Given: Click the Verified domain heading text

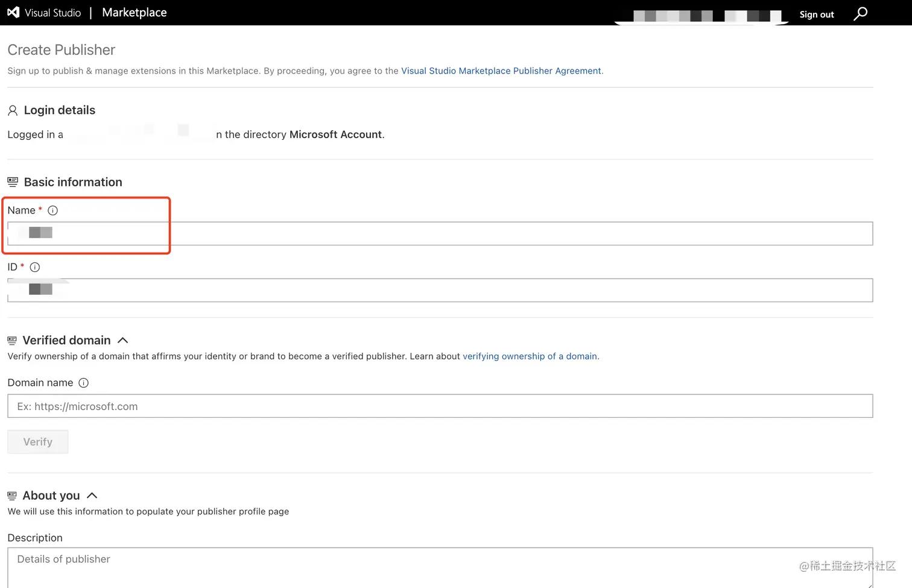Looking at the screenshot, I should [67, 341].
